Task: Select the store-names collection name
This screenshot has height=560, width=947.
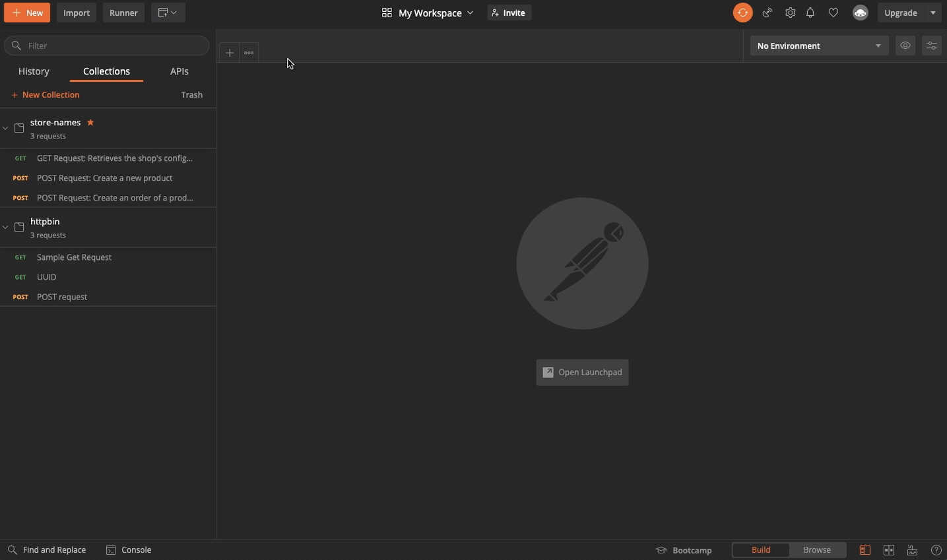Action: [55, 123]
